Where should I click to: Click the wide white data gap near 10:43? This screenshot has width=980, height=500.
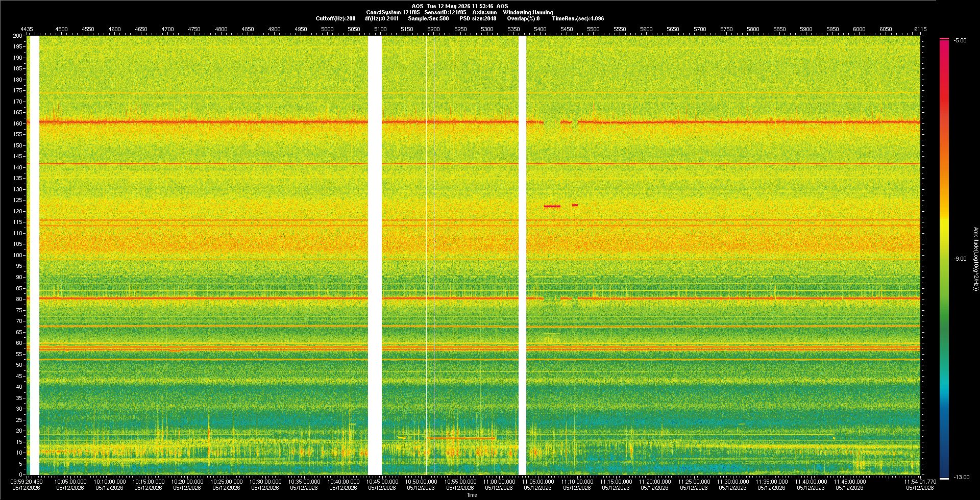click(375, 255)
